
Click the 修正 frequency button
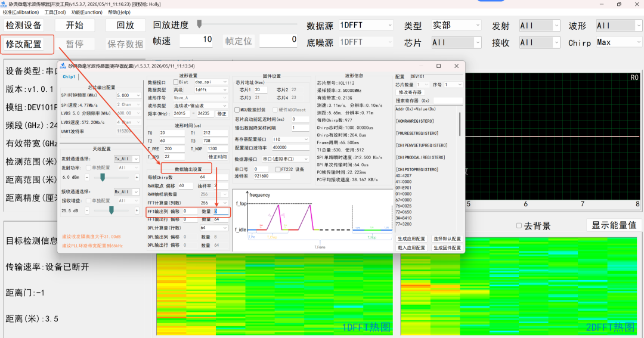click(x=222, y=114)
